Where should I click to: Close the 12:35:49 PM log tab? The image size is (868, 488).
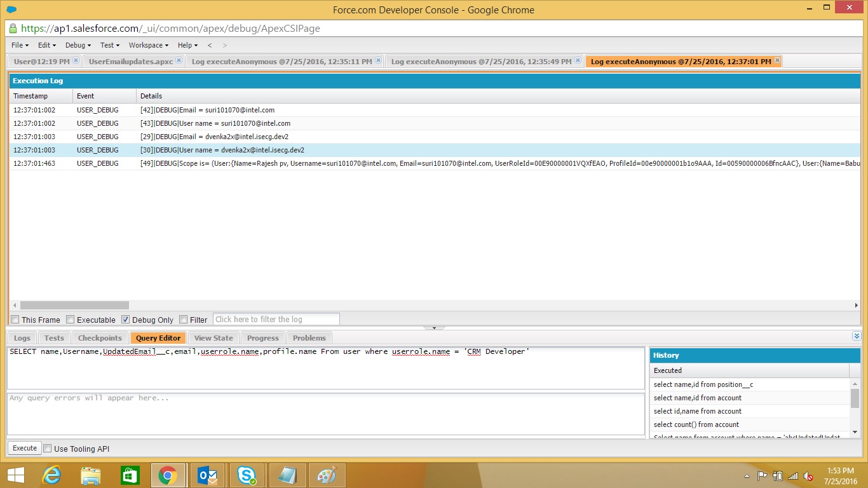[578, 61]
